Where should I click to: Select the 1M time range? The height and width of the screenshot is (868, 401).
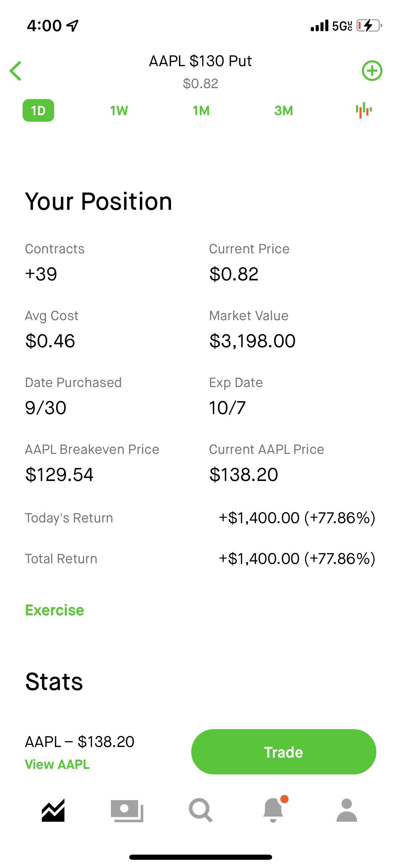[201, 111]
